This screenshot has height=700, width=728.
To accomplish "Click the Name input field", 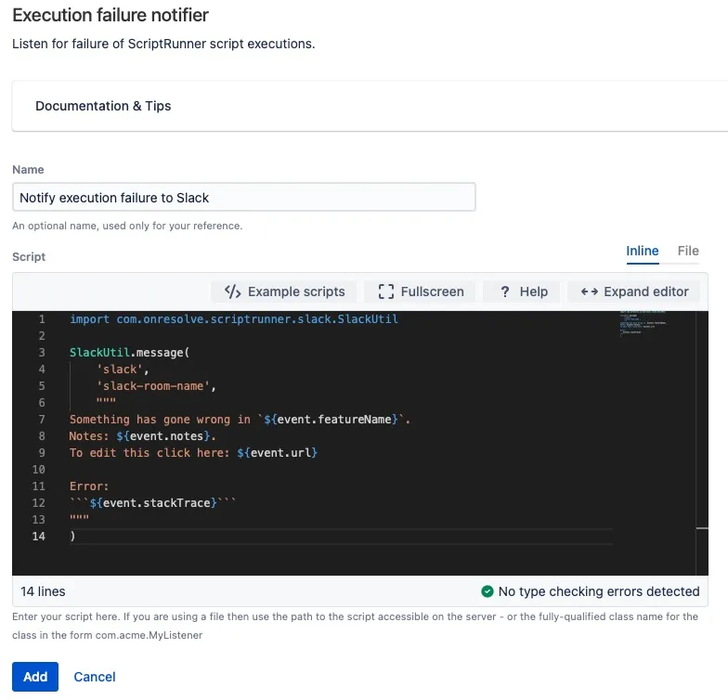I will point(243,197).
